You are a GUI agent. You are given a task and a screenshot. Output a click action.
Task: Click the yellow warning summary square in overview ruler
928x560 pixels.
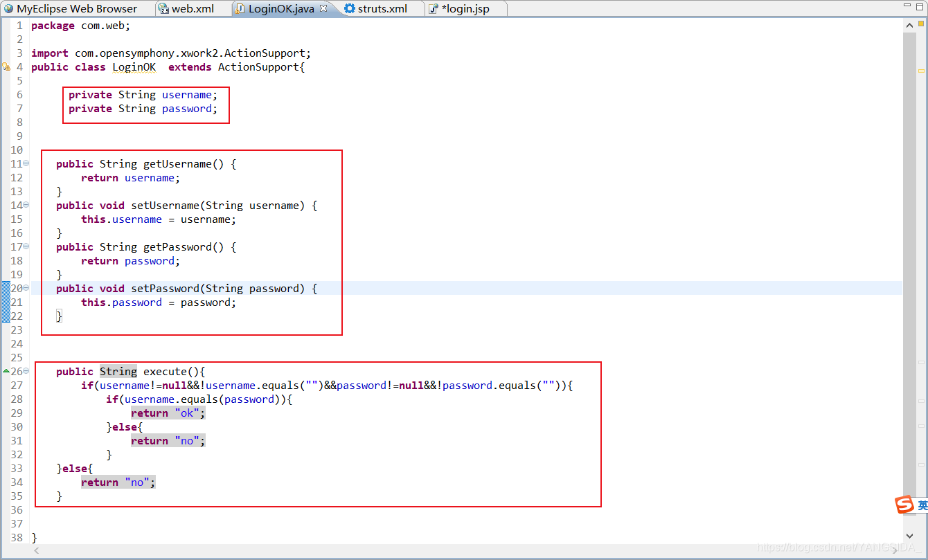click(921, 24)
